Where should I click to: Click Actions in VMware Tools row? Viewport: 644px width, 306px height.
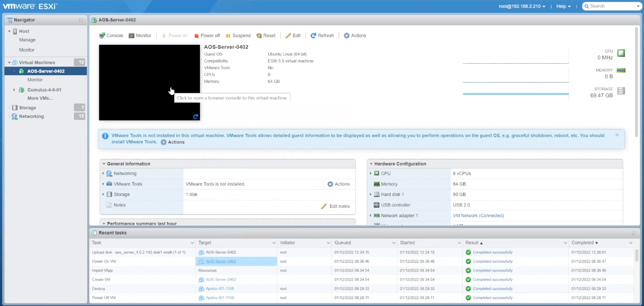point(338,184)
